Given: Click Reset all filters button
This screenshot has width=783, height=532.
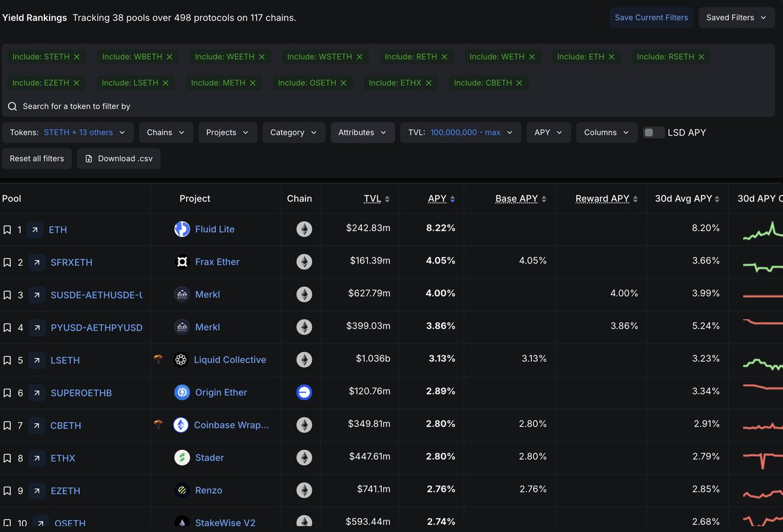Looking at the screenshot, I should pyautogui.click(x=37, y=158).
